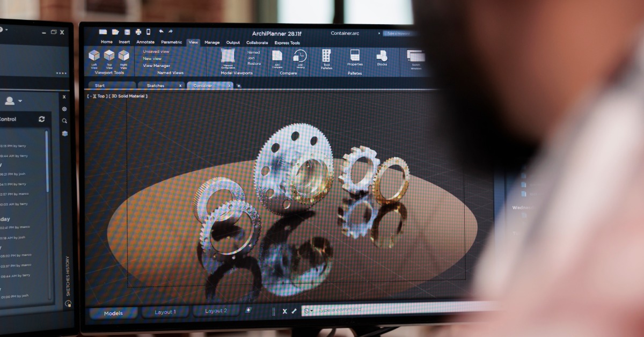This screenshot has width=644, height=337.
Task: Open Tool Palettes
Action: tap(326, 55)
